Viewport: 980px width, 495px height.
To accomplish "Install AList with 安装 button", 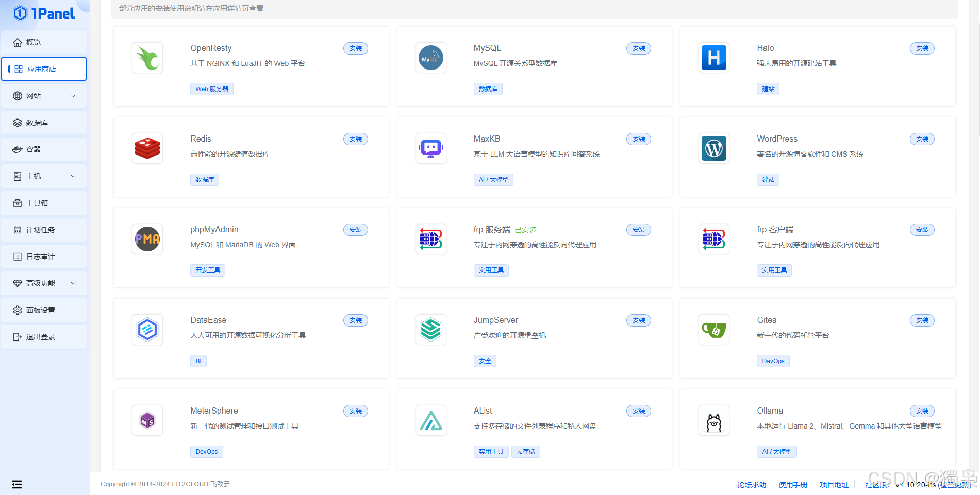I will 639,411.
